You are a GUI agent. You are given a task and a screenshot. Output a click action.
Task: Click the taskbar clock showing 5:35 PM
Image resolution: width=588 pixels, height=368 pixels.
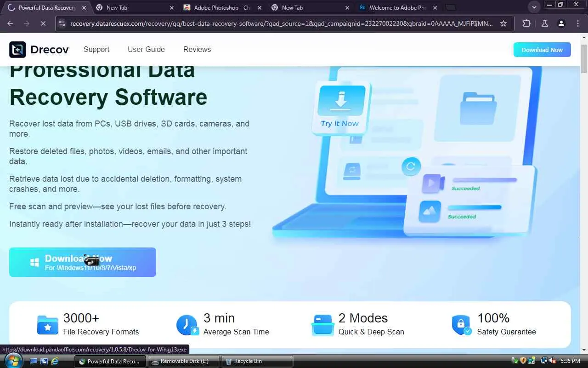(x=570, y=361)
